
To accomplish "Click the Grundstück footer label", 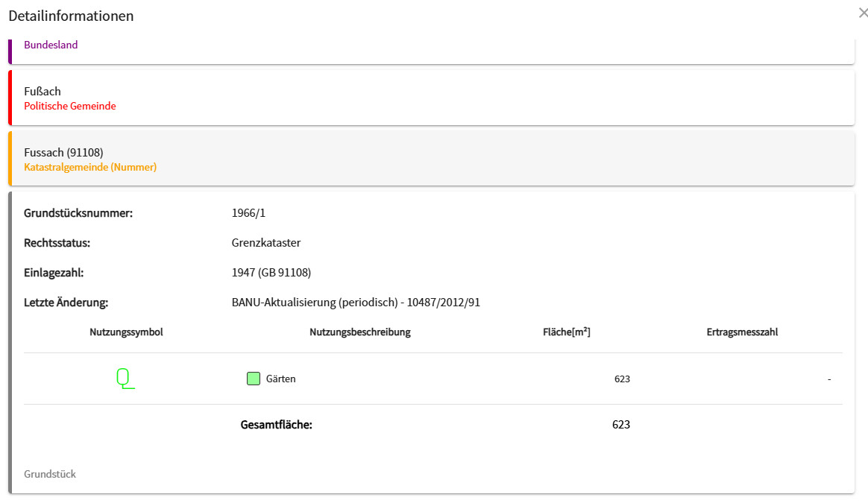I will click(50, 474).
